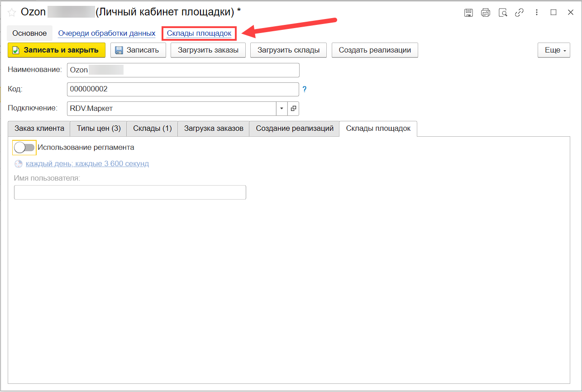The height and width of the screenshot is (392, 582).
Task: Click the open-form icon beside Подключение field
Action: coord(293,109)
